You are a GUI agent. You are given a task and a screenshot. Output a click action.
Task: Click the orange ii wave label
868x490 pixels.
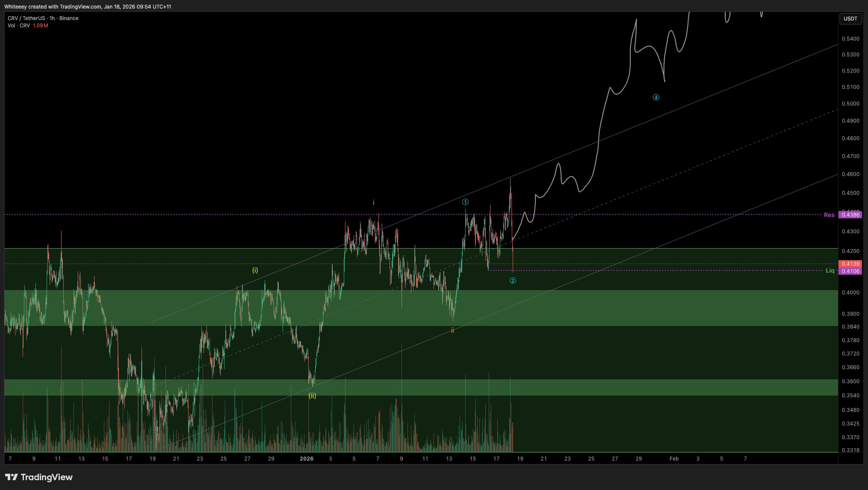(452, 330)
